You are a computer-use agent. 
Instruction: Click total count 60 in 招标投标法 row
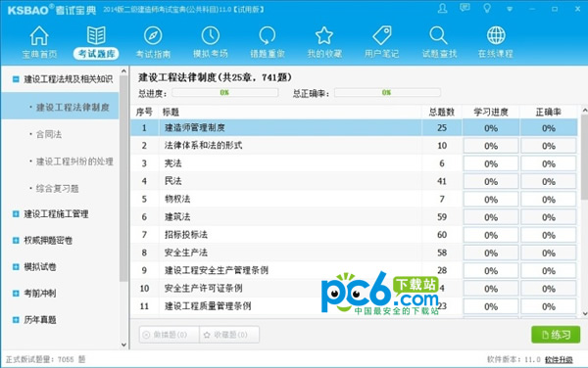tap(442, 235)
